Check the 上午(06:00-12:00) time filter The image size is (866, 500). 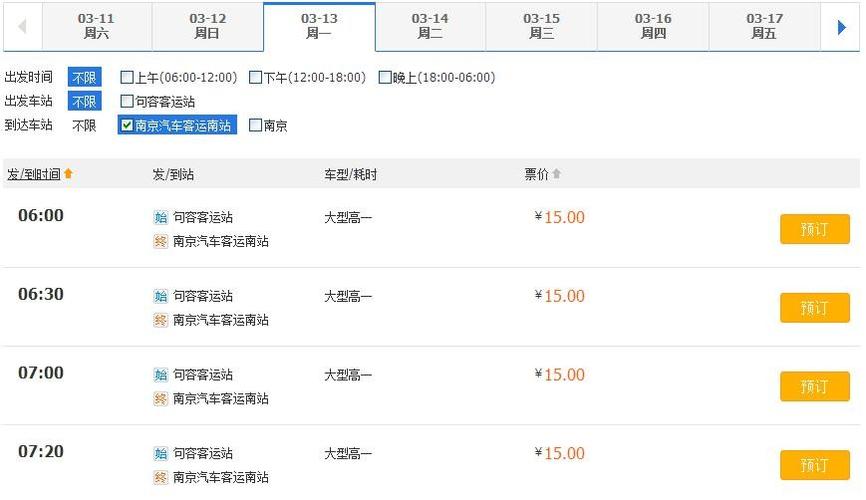(127, 77)
